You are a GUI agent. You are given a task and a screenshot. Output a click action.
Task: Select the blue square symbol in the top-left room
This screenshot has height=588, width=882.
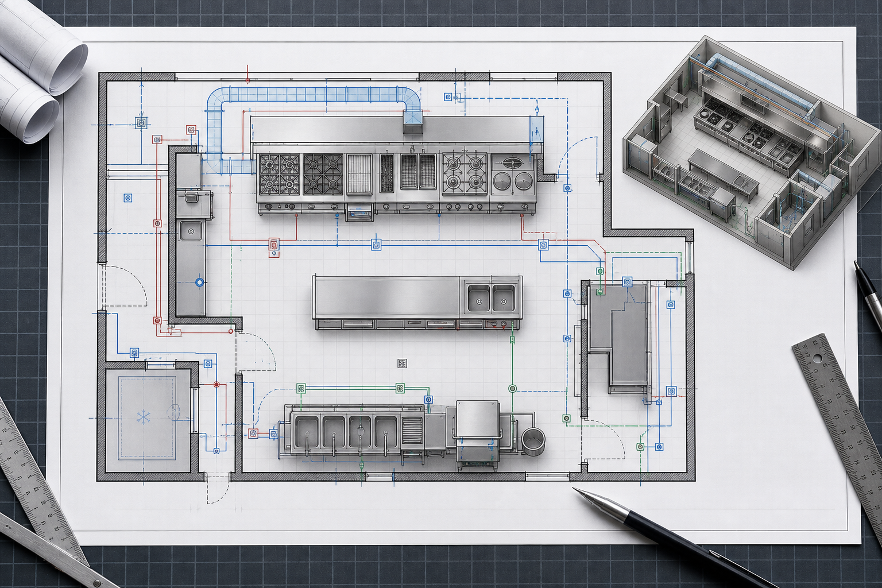141,122
